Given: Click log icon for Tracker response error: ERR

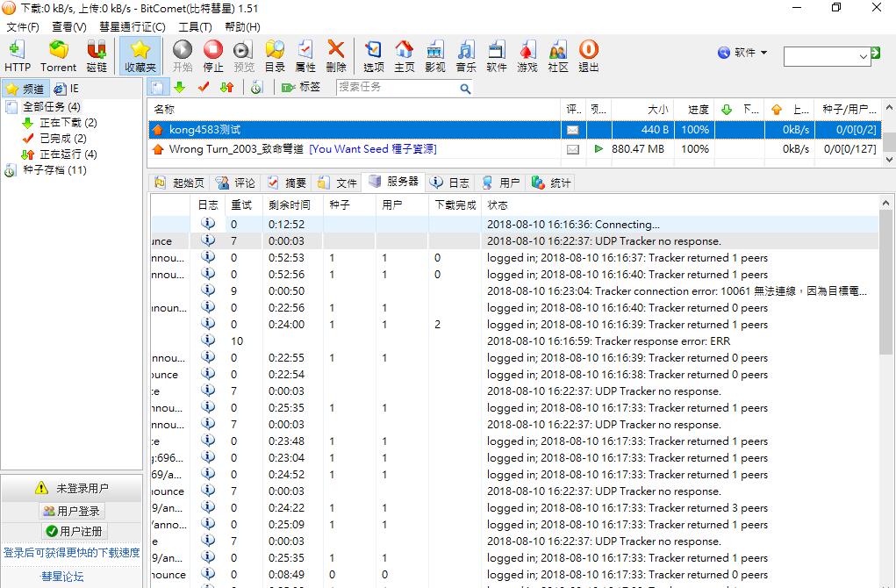Looking at the screenshot, I should coord(208,341).
